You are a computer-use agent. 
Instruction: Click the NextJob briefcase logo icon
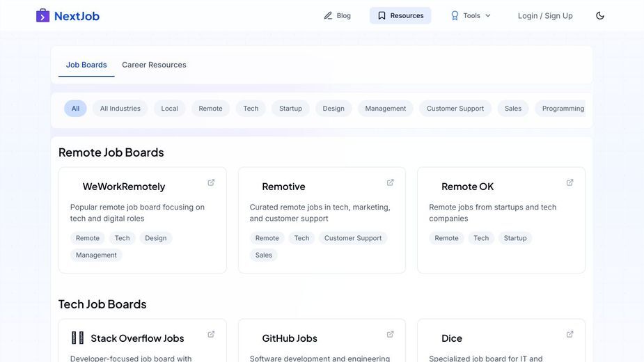click(42, 15)
